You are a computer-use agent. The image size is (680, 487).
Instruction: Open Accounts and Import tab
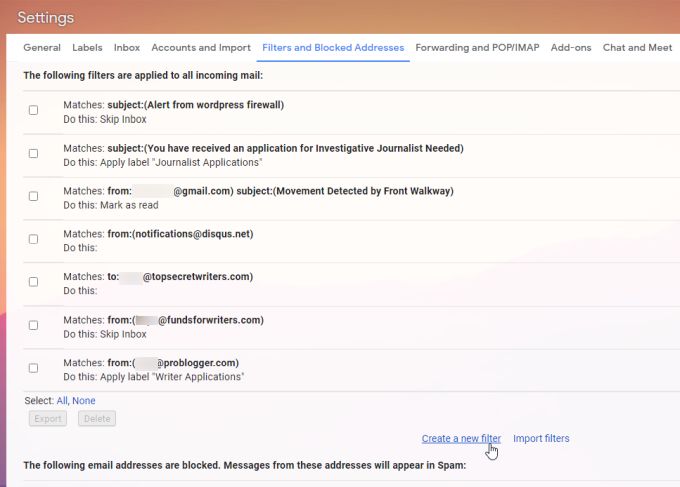(x=201, y=47)
